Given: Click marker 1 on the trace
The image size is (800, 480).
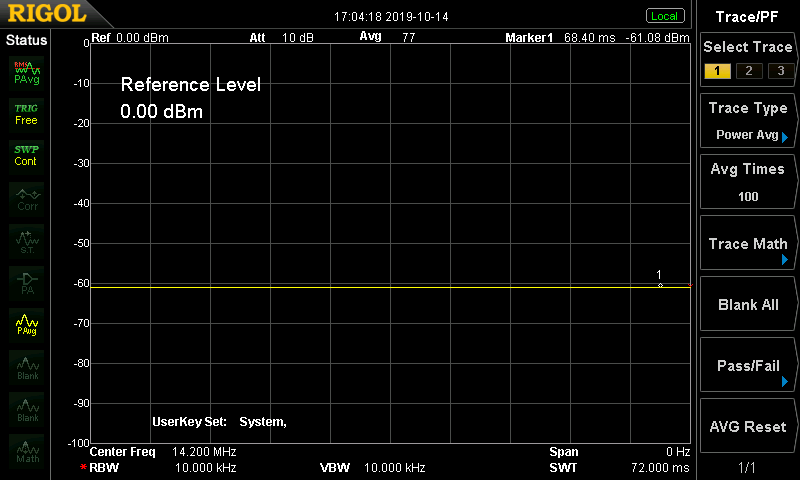Looking at the screenshot, I should point(660,285).
